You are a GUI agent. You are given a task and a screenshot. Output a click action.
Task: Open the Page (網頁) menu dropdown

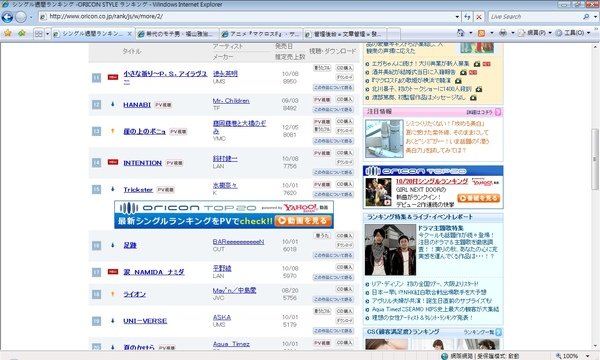pyautogui.click(x=535, y=33)
